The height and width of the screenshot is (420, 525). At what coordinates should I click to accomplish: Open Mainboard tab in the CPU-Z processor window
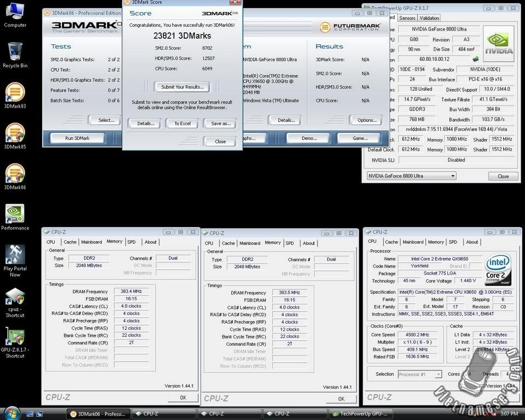(x=413, y=242)
